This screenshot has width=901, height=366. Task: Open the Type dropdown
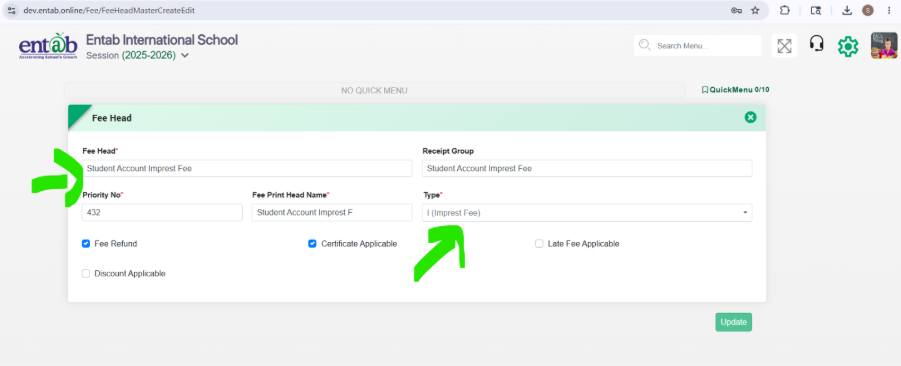point(587,213)
